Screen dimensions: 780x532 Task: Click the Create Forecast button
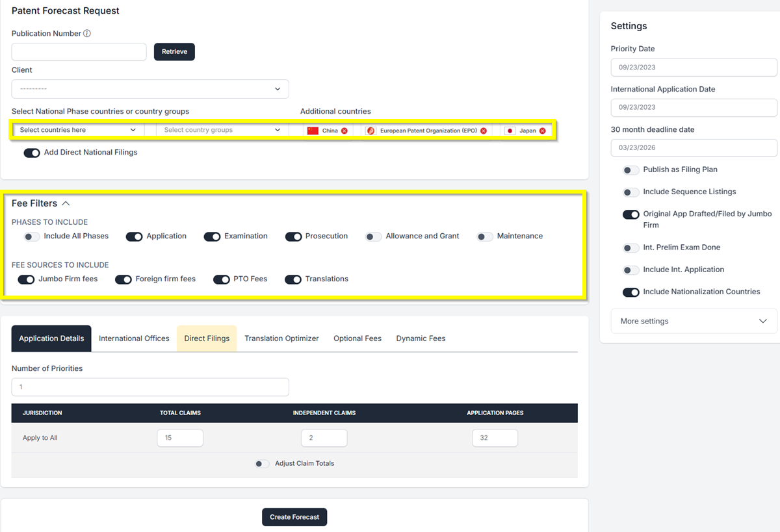coord(294,517)
